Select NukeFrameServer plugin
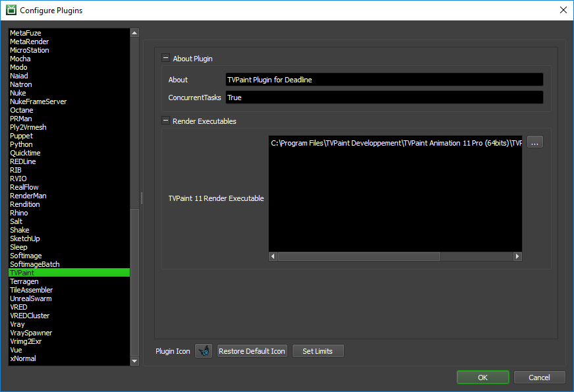 tap(69, 101)
